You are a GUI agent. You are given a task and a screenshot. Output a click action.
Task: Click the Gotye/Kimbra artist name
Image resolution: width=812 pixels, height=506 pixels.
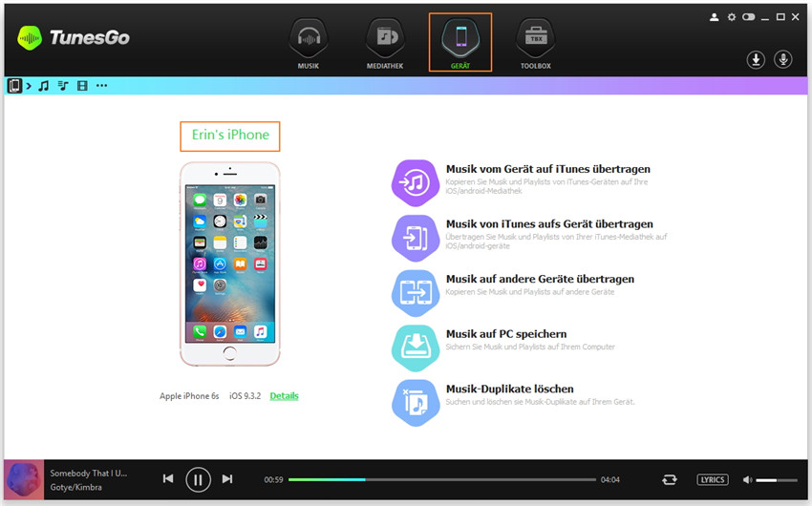tap(76, 487)
